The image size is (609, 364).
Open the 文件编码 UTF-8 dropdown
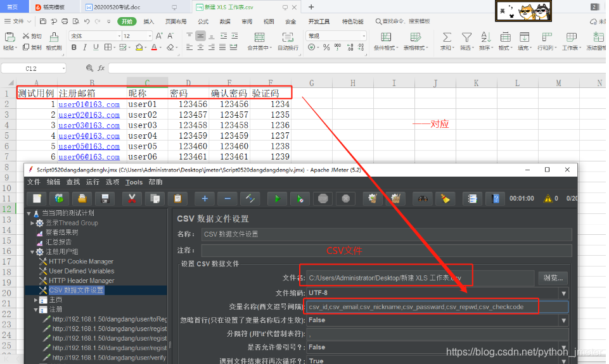coord(563,293)
